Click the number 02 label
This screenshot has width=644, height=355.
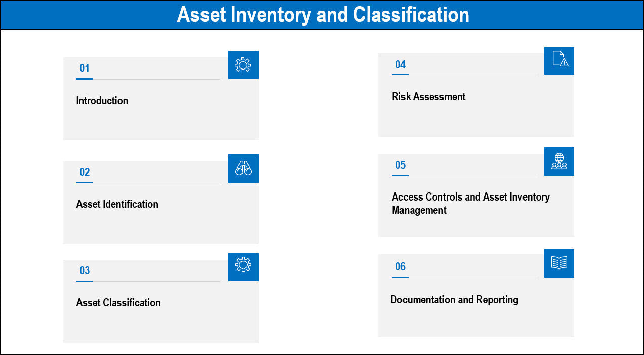click(x=84, y=172)
